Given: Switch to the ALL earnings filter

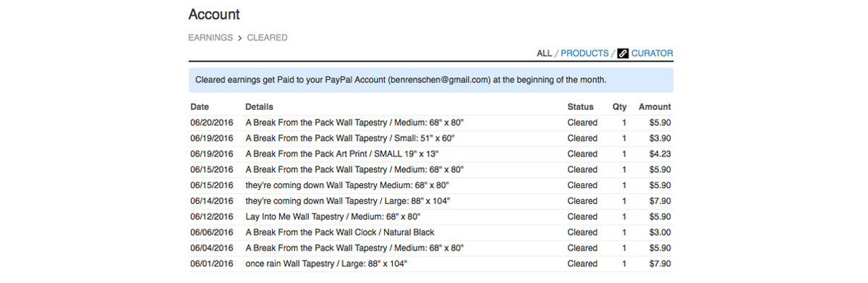Looking at the screenshot, I should coord(544,53).
